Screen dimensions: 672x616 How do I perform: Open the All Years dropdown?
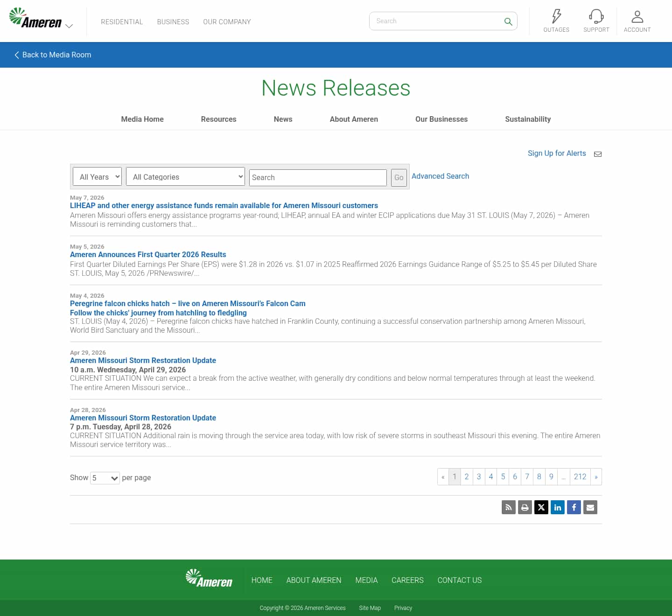tap(98, 177)
